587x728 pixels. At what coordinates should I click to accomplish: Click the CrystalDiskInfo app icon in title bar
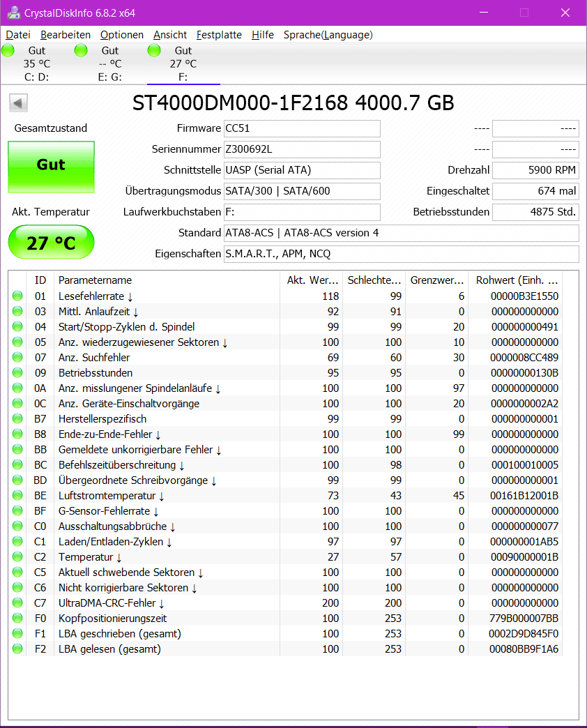(13, 13)
